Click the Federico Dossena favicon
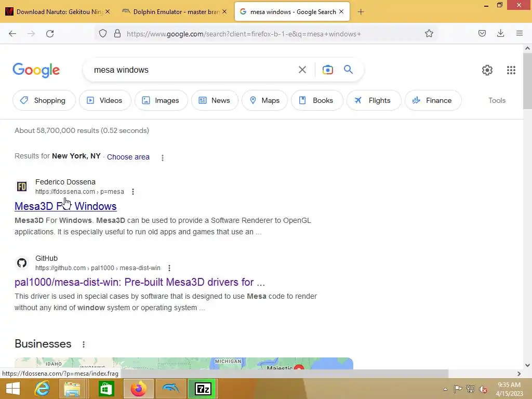Screen dimensions: 532x399 (x=22, y=187)
